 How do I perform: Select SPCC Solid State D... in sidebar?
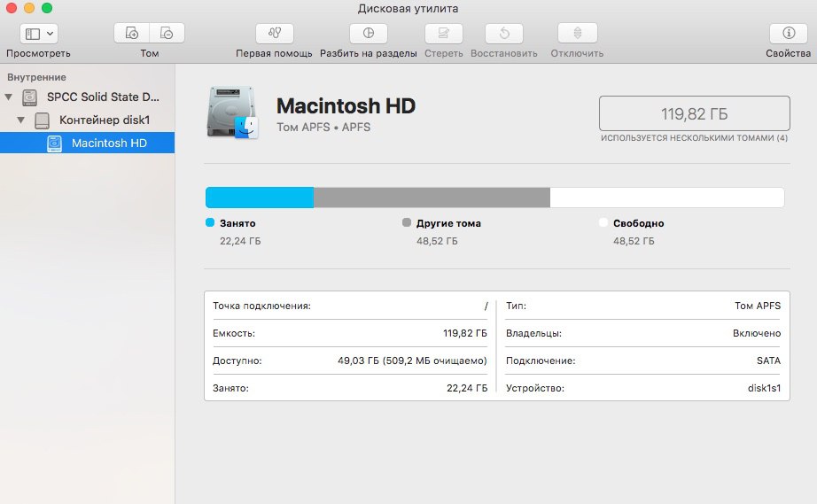point(103,97)
